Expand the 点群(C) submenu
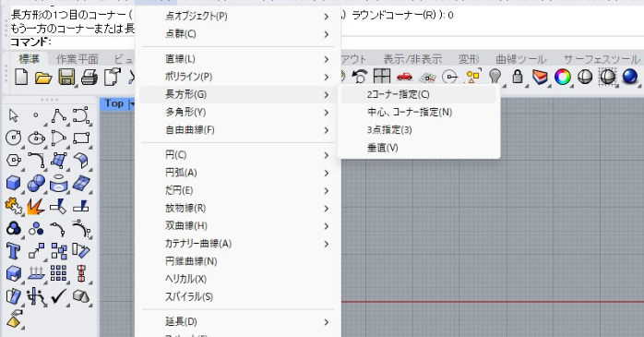This screenshot has width=644, height=337. pyautogui.click(x=237, y=34)
